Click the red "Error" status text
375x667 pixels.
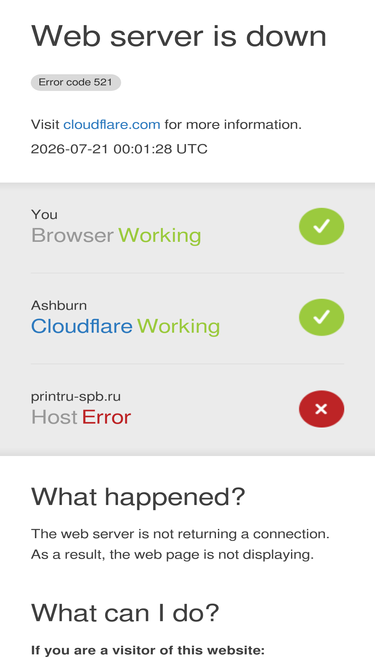(106, 417)
